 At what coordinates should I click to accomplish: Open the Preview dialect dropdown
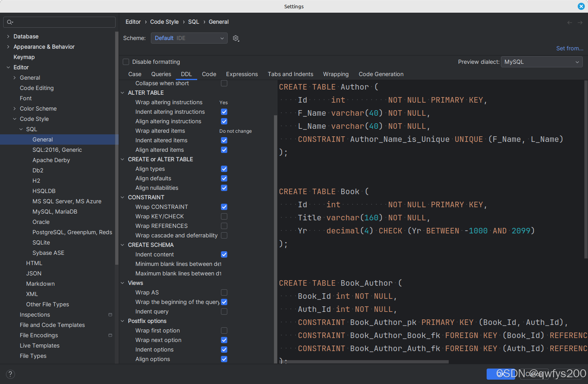tap(542, 62)
